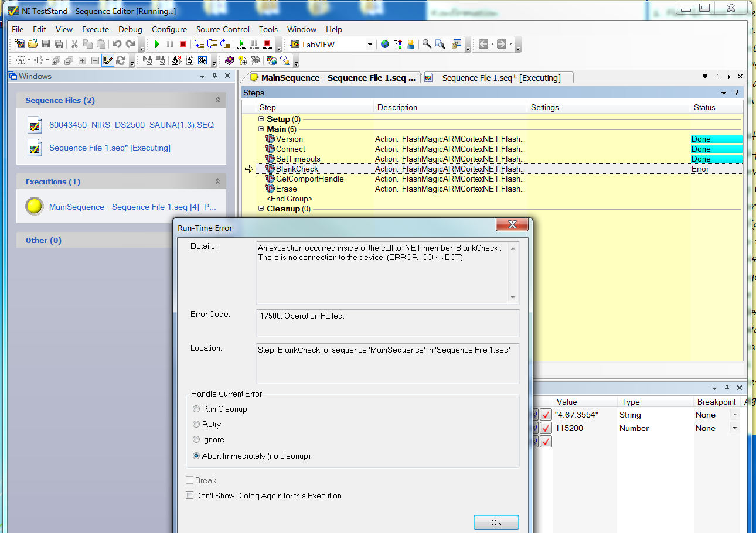Collapse the Sequence Files (2) section chevron
Image resolution: width=756 pixels, height=533 pixels.
pos(217,100)
